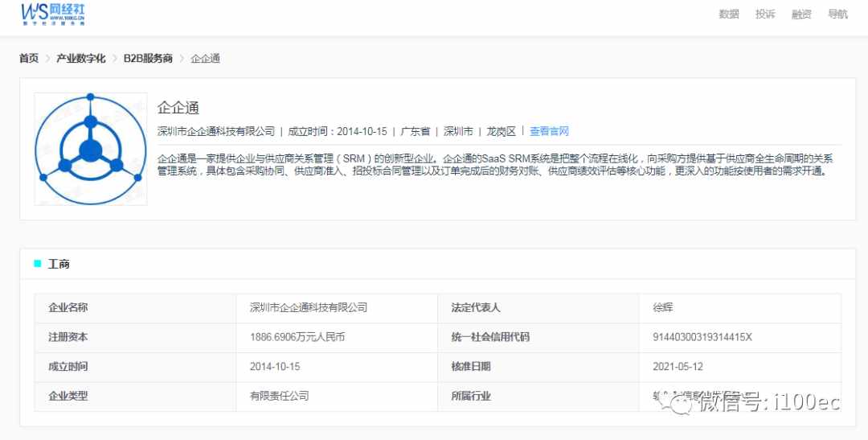The height and width of the screenshot is (440, 868).
Task: Open the 导航 navigation item
Action: click(837, 14)
